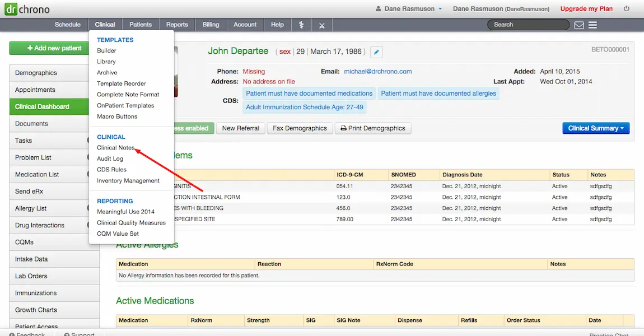
Task: Open the drchrono logo at top left
Action: point(26,8)
